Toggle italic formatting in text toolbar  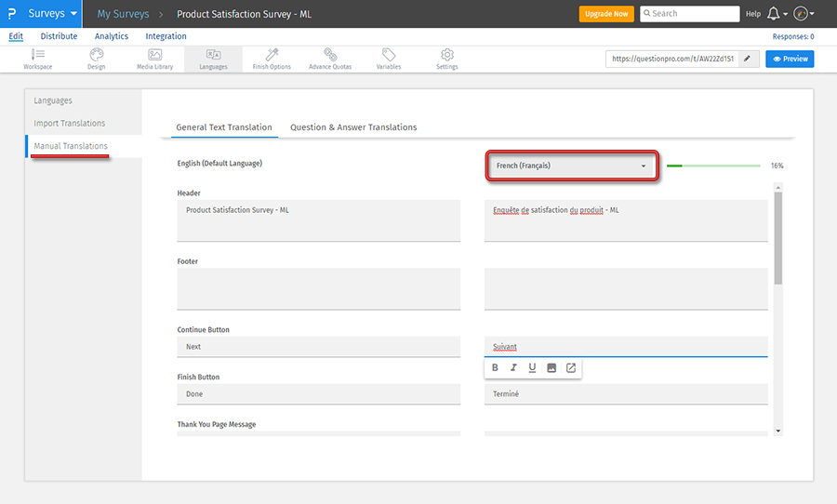point(513,368)
